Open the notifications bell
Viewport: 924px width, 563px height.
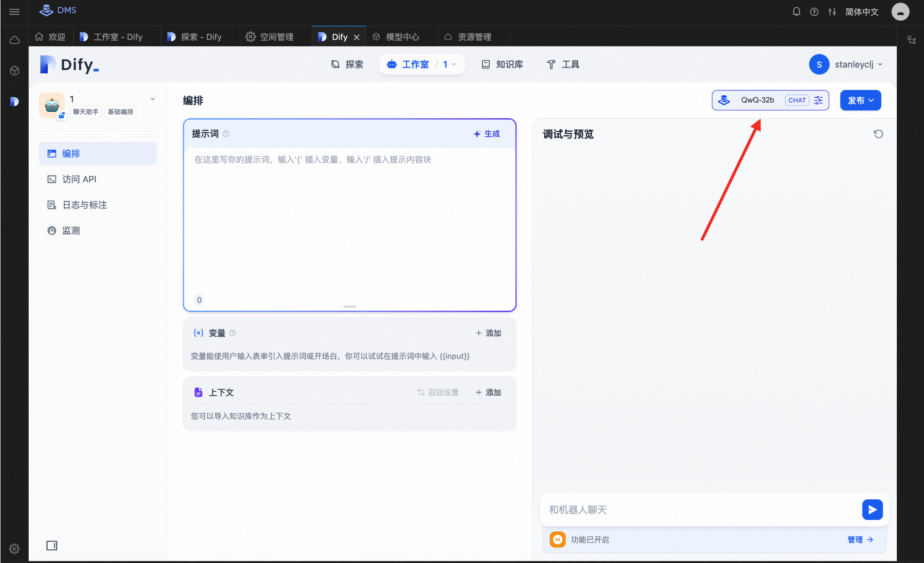point(796,12)
